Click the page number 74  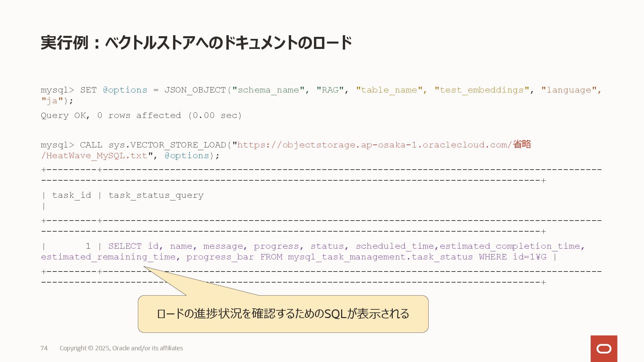pyautogui.click(x=44, y=348)
